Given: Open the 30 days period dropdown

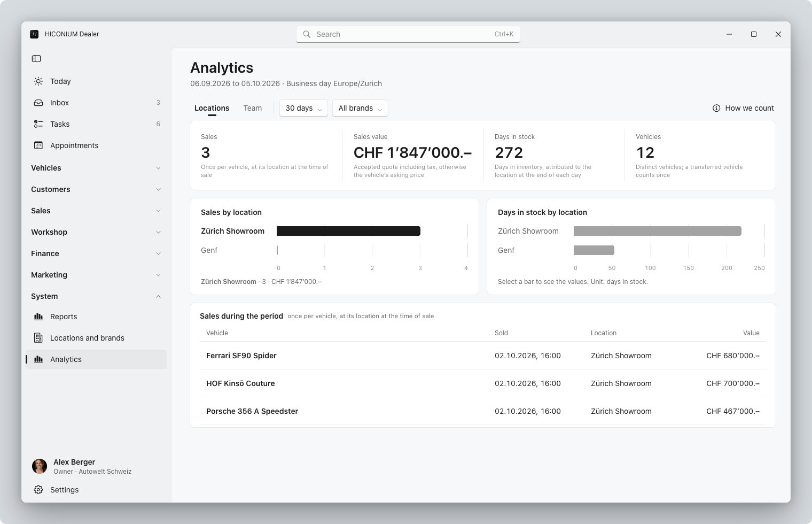Looking at the screenshot, I should [x=303, y=108].
